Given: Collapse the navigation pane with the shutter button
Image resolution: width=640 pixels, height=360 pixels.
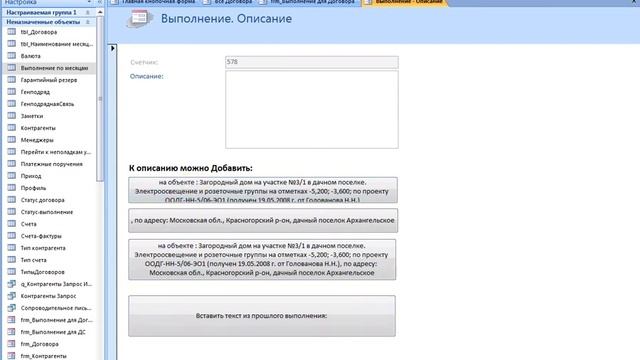Looking at the screenshot, I should click(100, 2).
